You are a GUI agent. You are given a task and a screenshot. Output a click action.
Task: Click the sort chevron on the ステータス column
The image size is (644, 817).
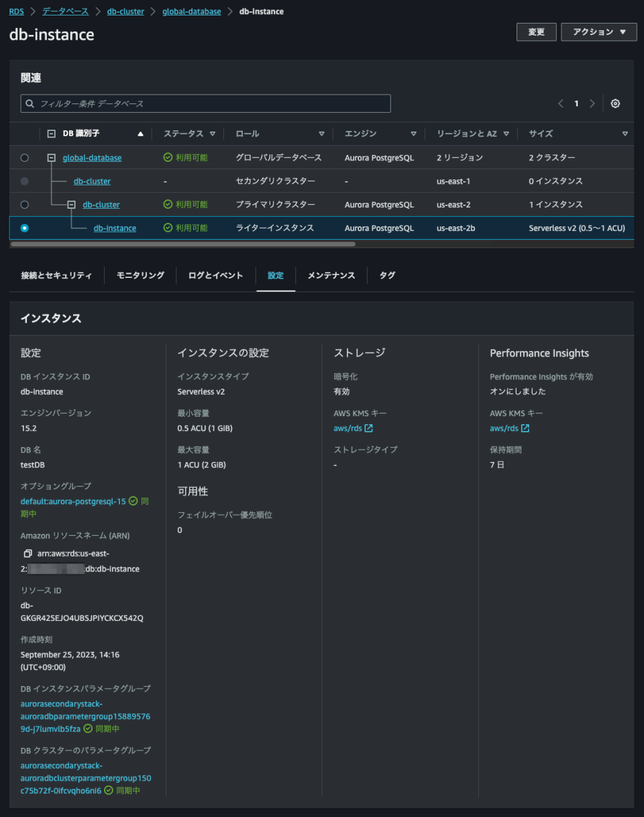click(213, 133)
